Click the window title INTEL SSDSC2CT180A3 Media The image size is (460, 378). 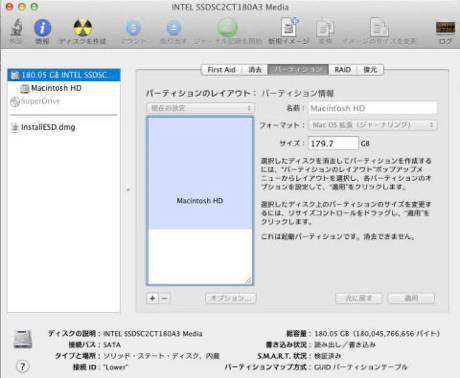click(230, 7)
